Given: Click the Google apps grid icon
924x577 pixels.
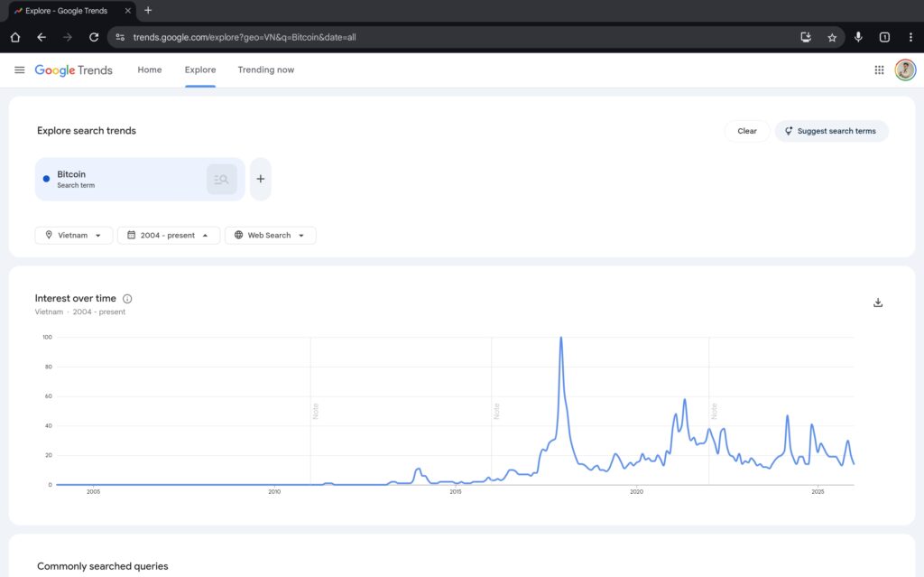Looking at the screenshot, I should click(x=879, y=70).
